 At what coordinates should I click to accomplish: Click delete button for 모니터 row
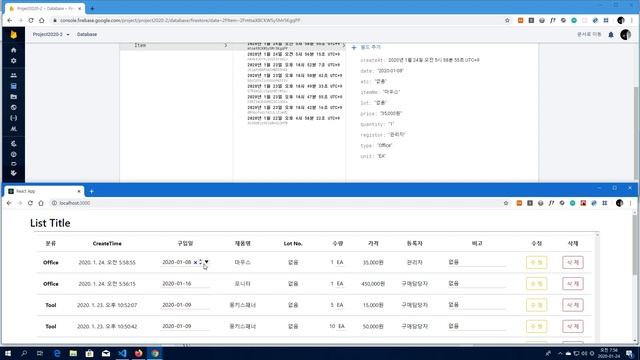[x=573, y=284]
